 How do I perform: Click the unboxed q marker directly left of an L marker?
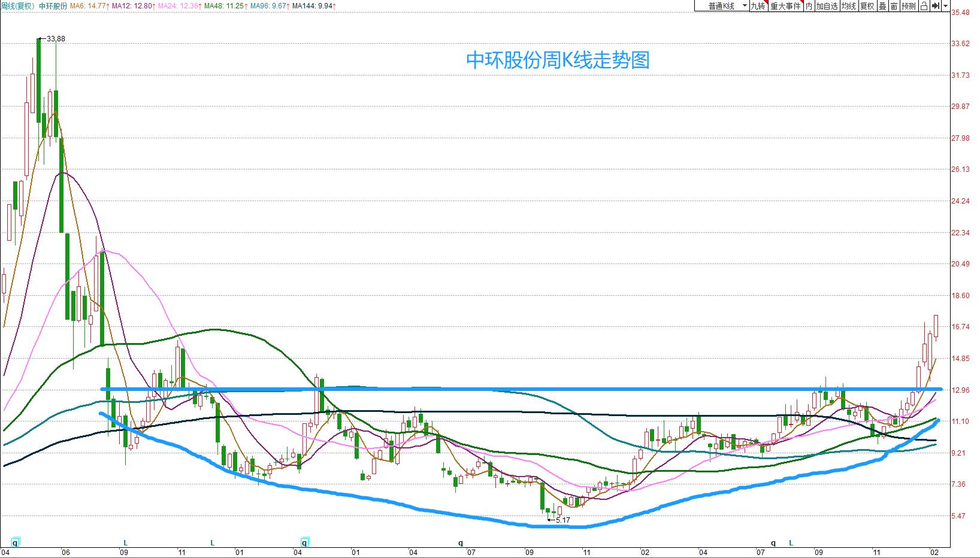(773, 543)
